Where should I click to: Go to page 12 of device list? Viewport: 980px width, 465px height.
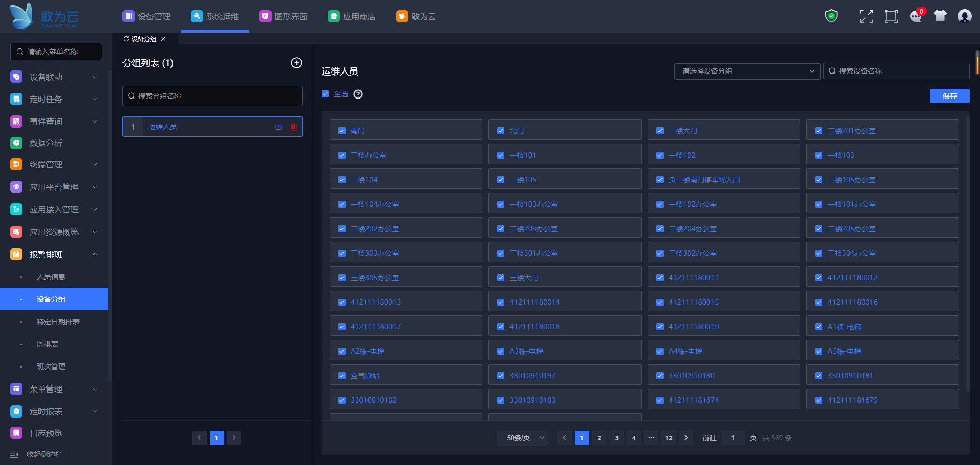669,438
